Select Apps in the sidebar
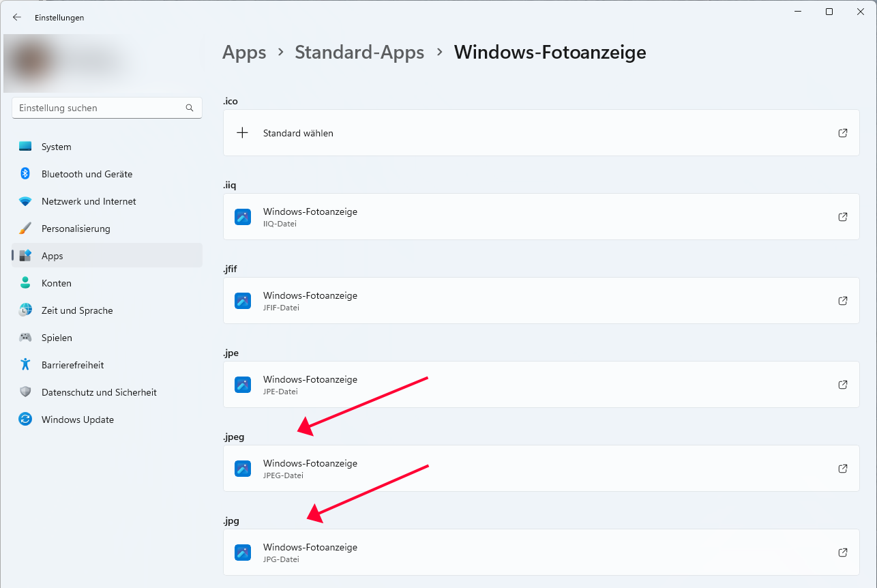This screenshot has height=588, width=877. click(107, 256)
